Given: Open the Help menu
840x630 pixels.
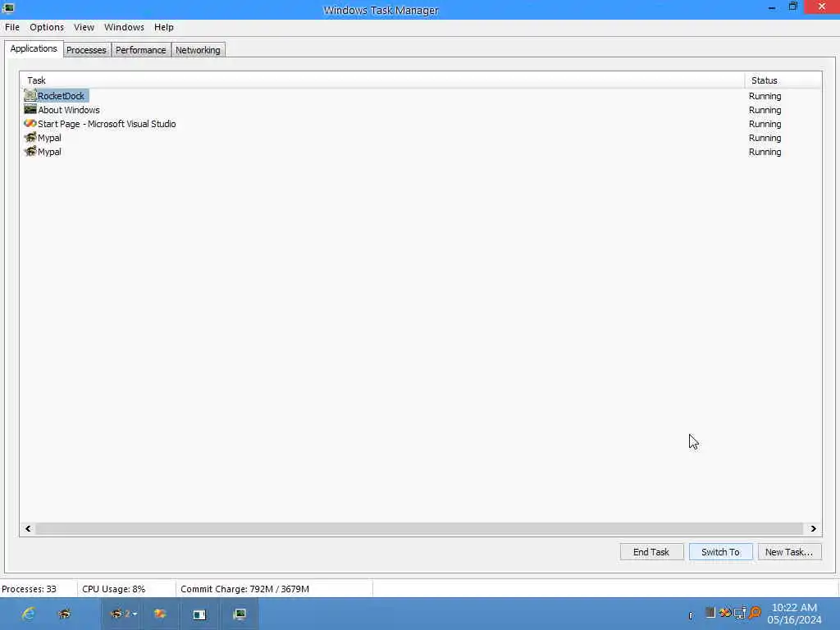Looking at the screenshot, I should pos(164,27).
